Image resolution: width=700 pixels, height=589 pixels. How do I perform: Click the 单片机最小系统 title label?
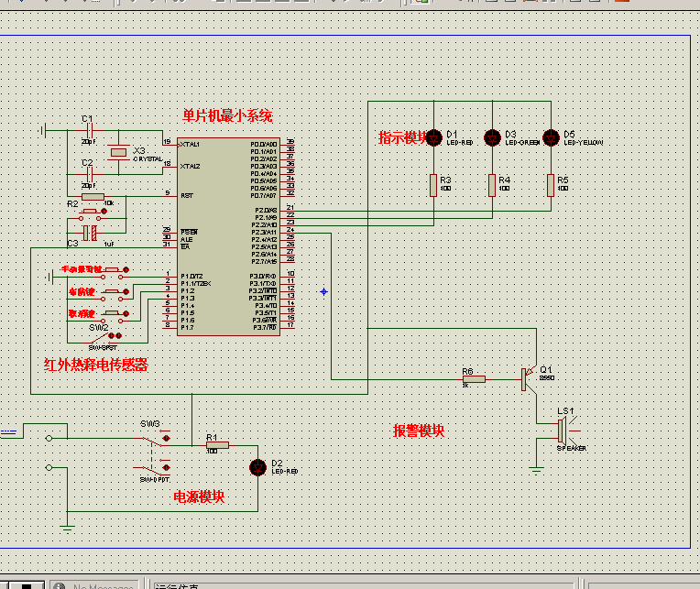click(227, 116)
